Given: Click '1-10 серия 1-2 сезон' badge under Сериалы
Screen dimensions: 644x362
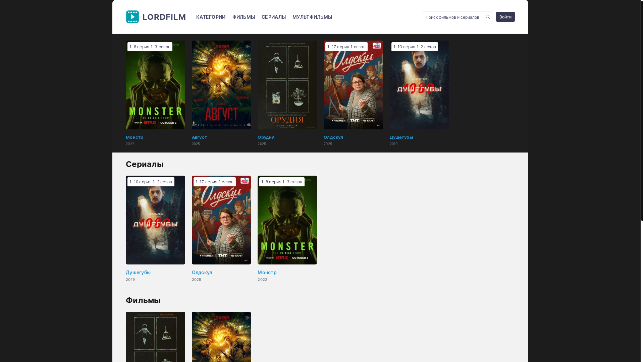Looking at the screenshot, I should pos(151,182).
